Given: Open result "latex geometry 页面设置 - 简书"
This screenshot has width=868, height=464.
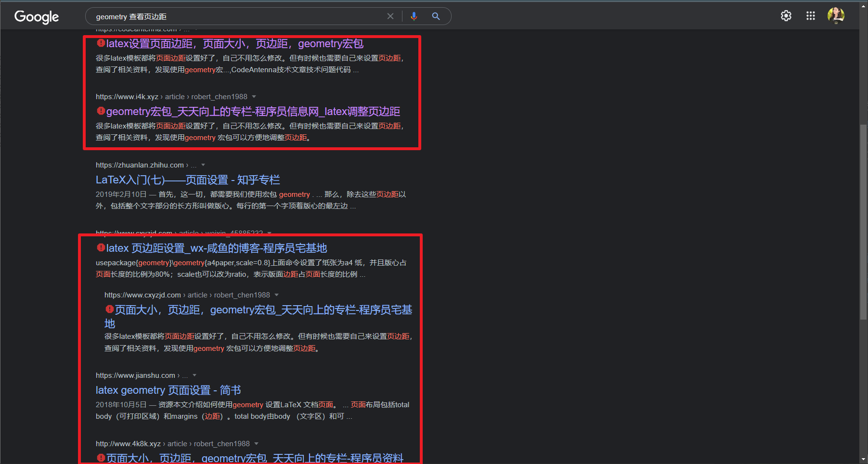Looking at the screenshot, I should pyautogui.click(x=168, y=390).
